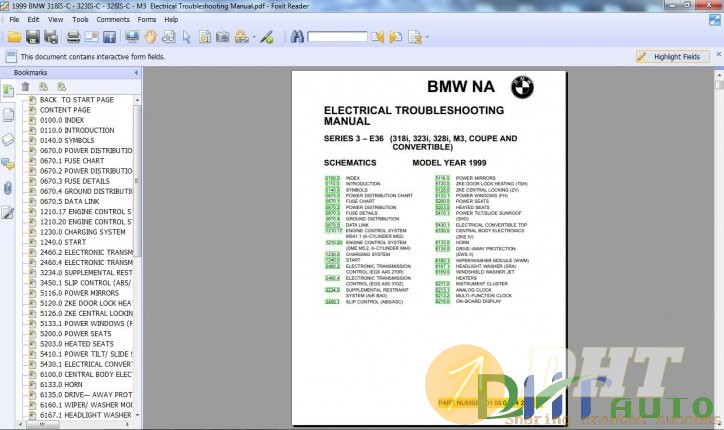Screen dimensions: 724x430
Task: Click the Email envelope toolbar icon
Action: point(91,36)
